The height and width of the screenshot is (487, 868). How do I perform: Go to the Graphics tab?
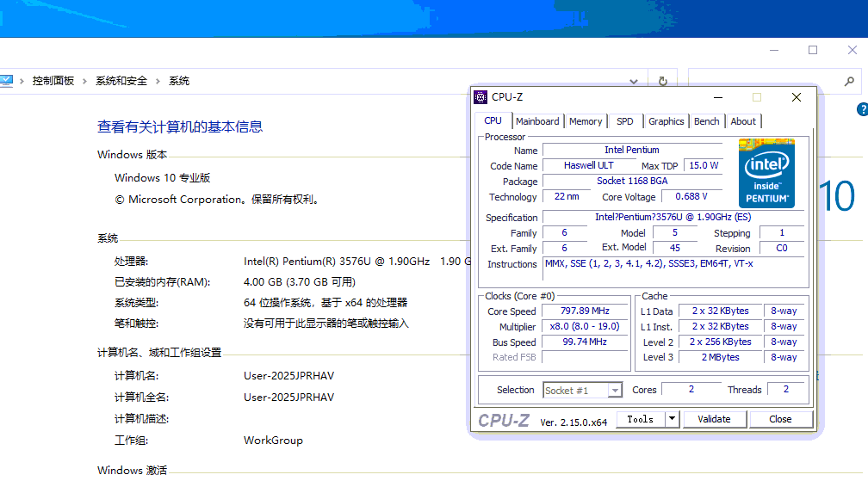[x=666, y=121]
